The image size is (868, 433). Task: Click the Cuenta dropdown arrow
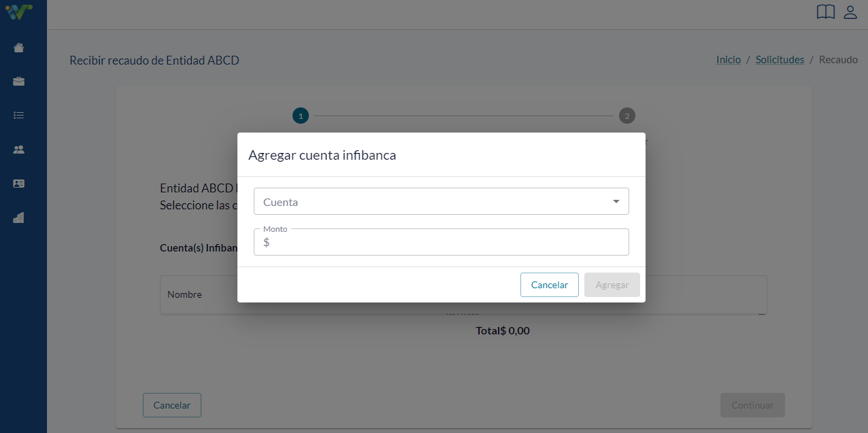click(616, 202)
